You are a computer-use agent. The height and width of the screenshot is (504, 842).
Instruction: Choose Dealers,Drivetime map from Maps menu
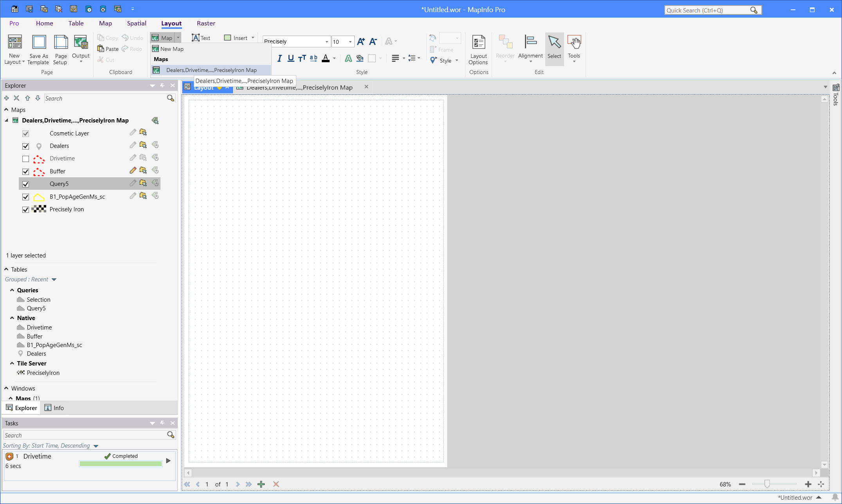[211, 70]
